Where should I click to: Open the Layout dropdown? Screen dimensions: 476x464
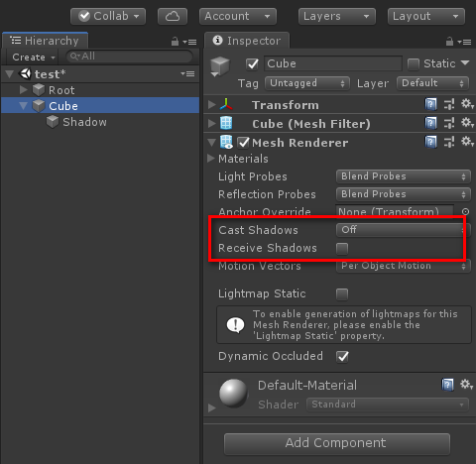pos(426,16)
